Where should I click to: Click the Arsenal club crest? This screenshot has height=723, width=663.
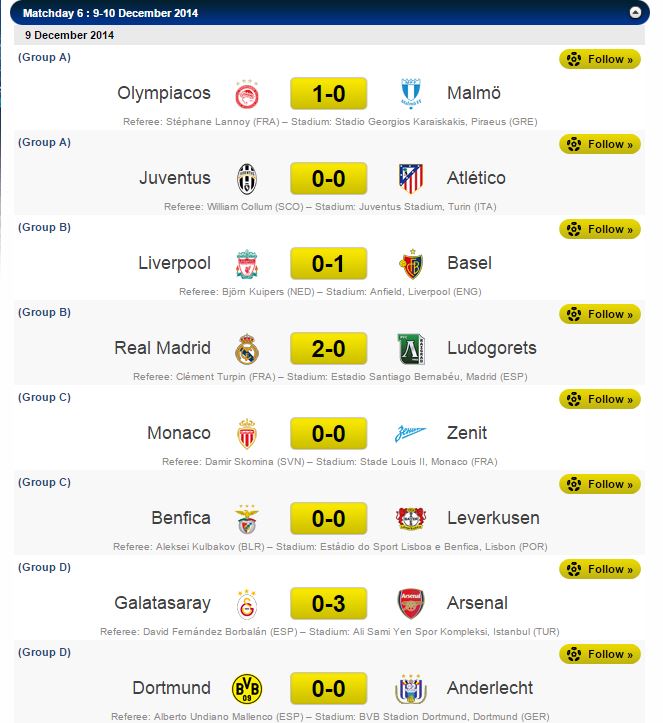tap(410, 604)
